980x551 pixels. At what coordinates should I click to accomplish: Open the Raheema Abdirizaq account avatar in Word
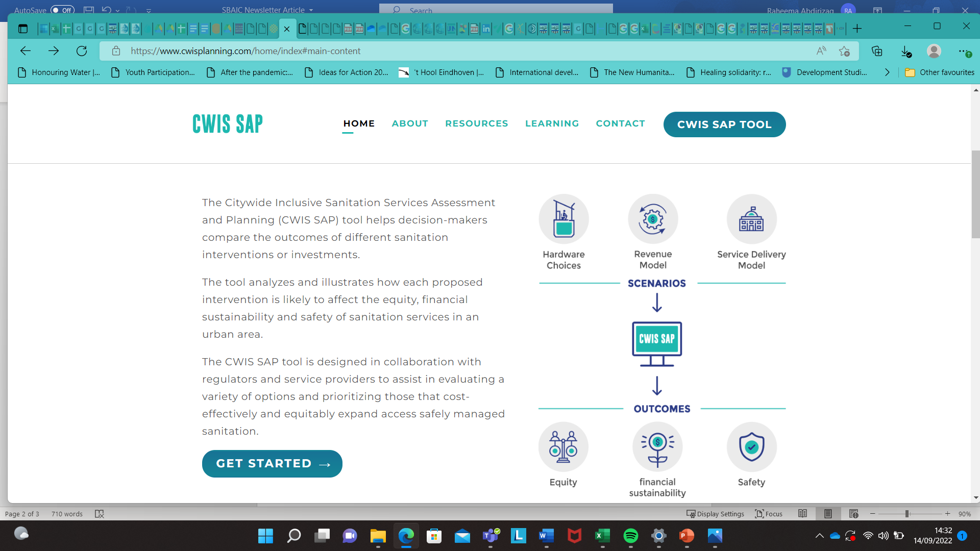point(848,10)
